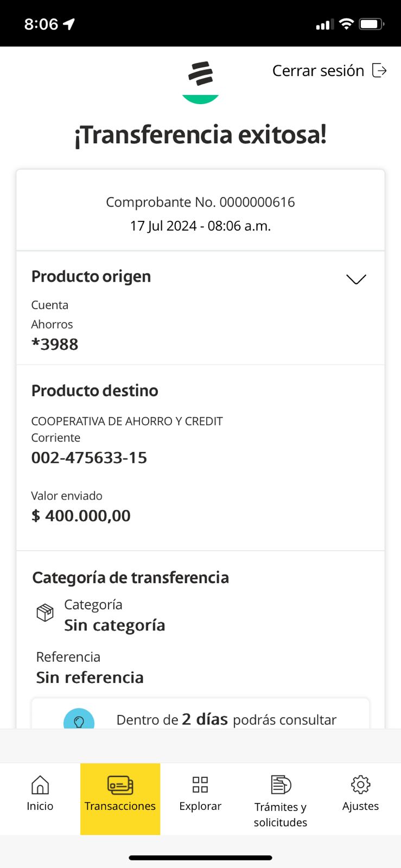401x868 pixels.
Task: Tap the Producto origen heading
Action: tap(91, 277)
